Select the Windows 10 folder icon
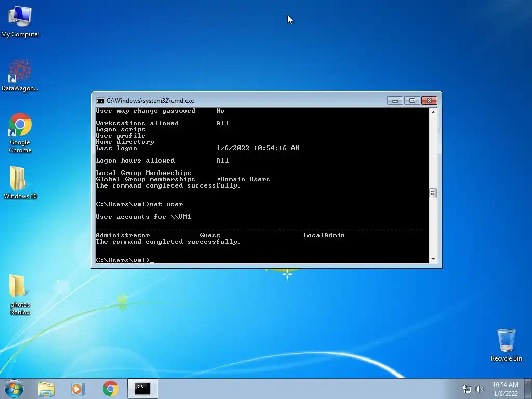This screenshot has width=532, height=399. pyautogui.click(x=20, y=183)
